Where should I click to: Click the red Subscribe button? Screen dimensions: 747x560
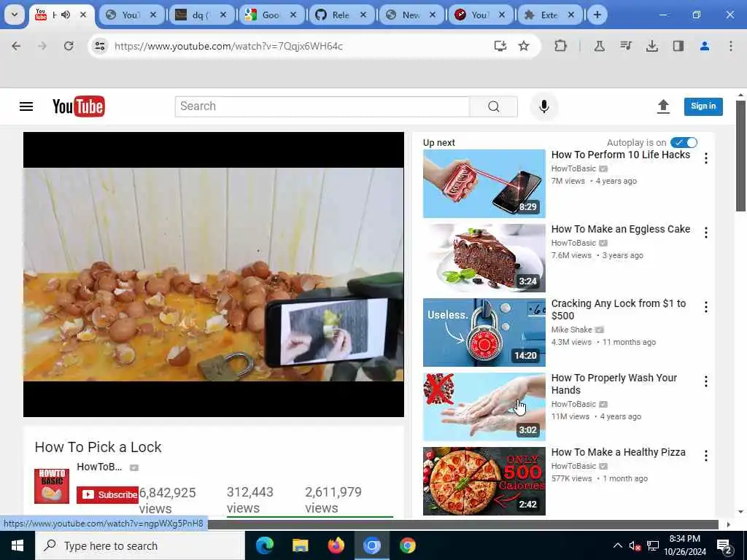click(x=108, y=495)
